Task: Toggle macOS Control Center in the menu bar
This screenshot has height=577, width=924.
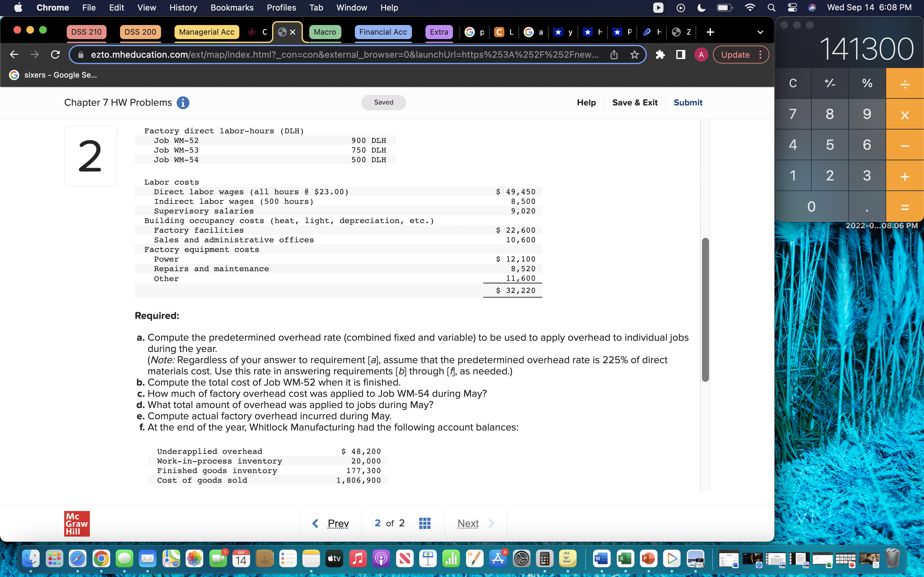Action: tap(792, 8)
